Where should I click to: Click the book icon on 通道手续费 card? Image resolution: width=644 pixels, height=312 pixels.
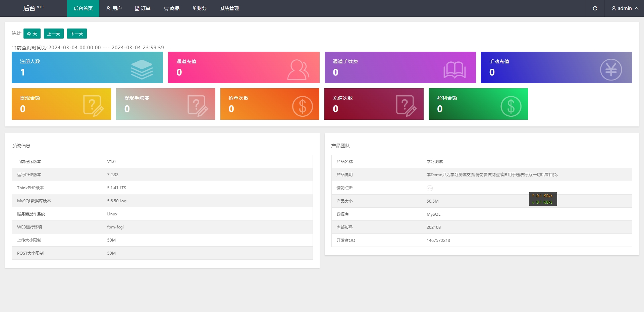pyautogui.click(x=454, y=70)
